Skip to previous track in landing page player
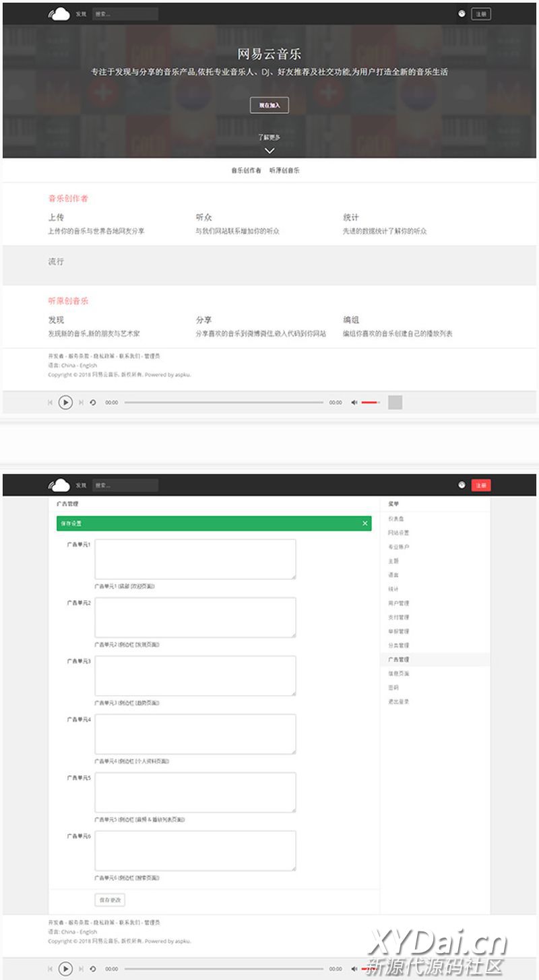Viewport: 539px width, 980px height. click(50, 403)
